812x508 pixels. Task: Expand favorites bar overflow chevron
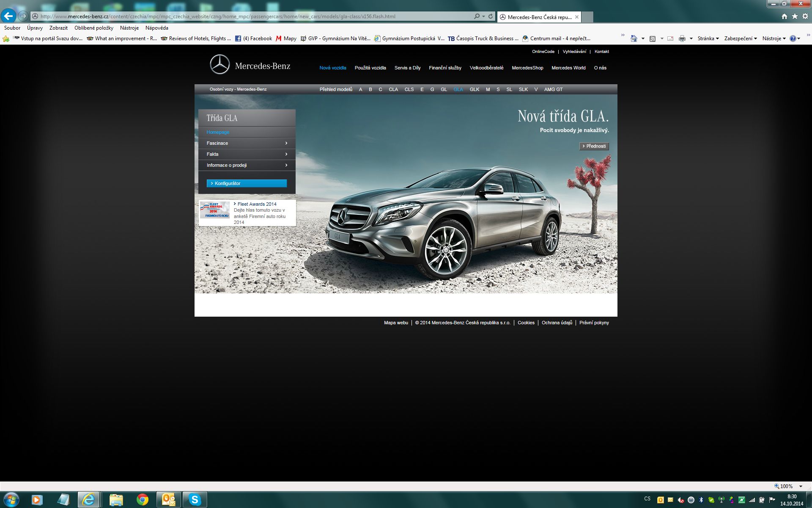click(623, 35)
